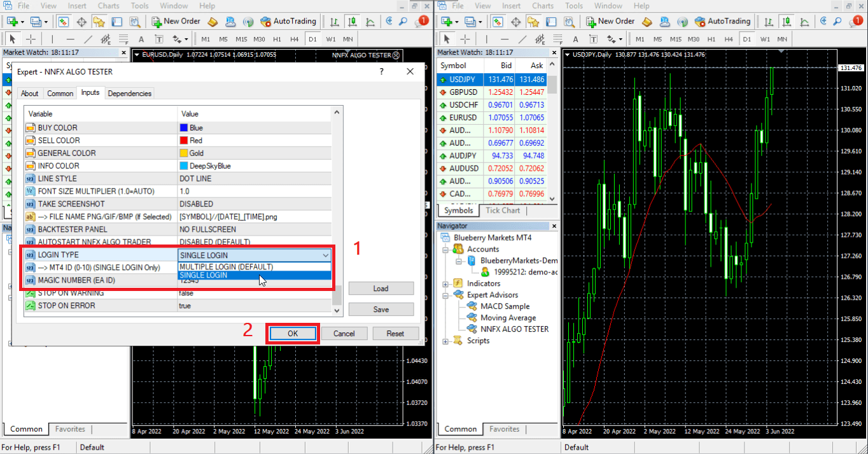Open the Terminal window icon in EURUSD terminal
The image size is (868, 454).
coord(116,22)
